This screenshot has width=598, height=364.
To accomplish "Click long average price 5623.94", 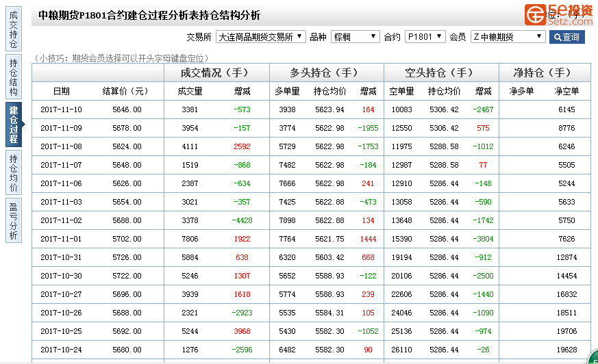I will pos(329,109).
